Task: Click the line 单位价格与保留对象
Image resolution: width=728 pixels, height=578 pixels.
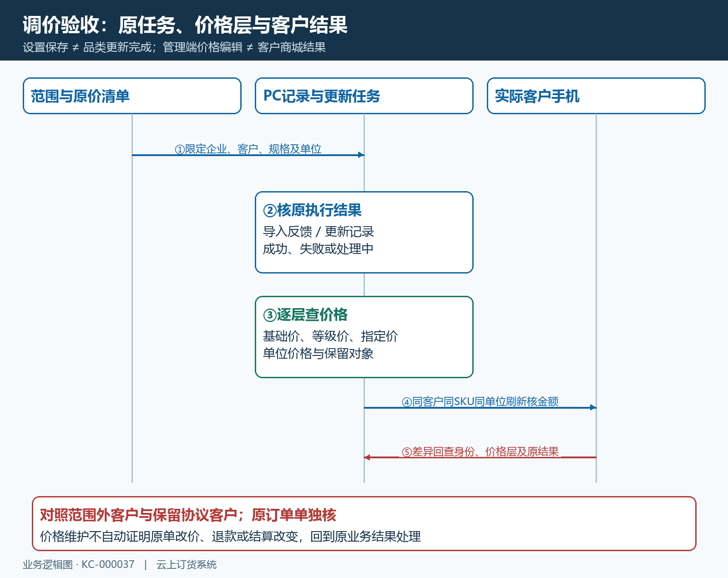Action: (x=318, y=354)
